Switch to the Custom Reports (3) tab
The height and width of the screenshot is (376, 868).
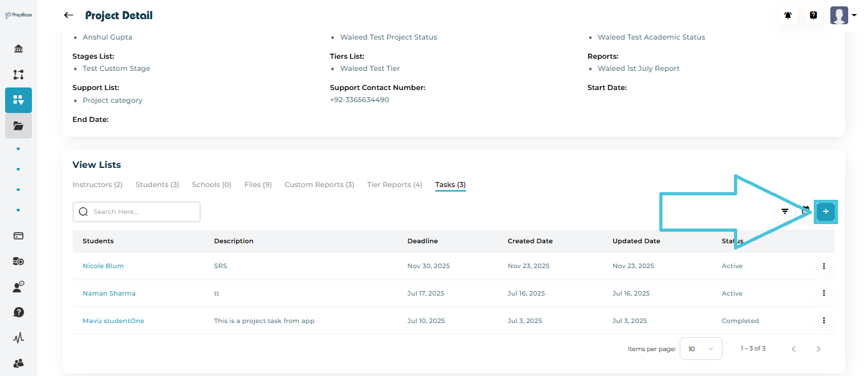click(319, 184)
